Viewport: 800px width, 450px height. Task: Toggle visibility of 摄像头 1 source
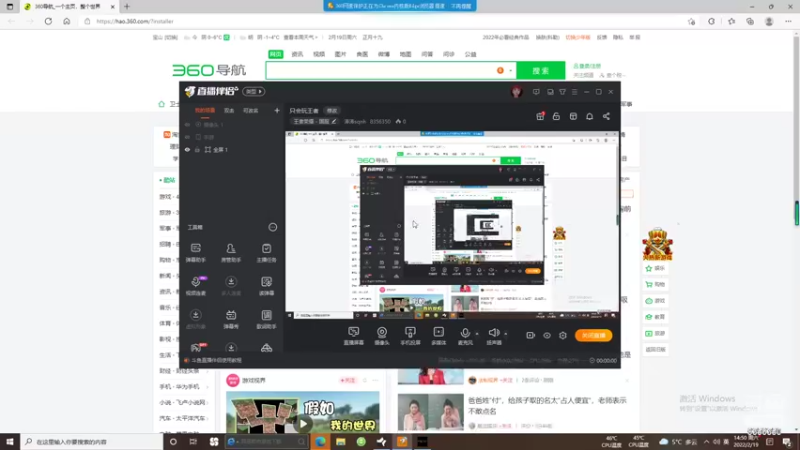(x=187, y=124)
